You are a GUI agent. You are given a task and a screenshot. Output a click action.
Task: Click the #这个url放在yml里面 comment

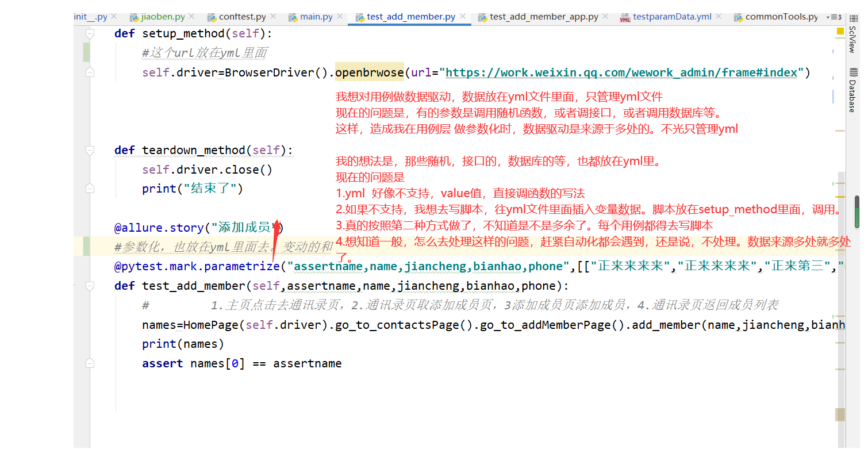pos(205,53)
